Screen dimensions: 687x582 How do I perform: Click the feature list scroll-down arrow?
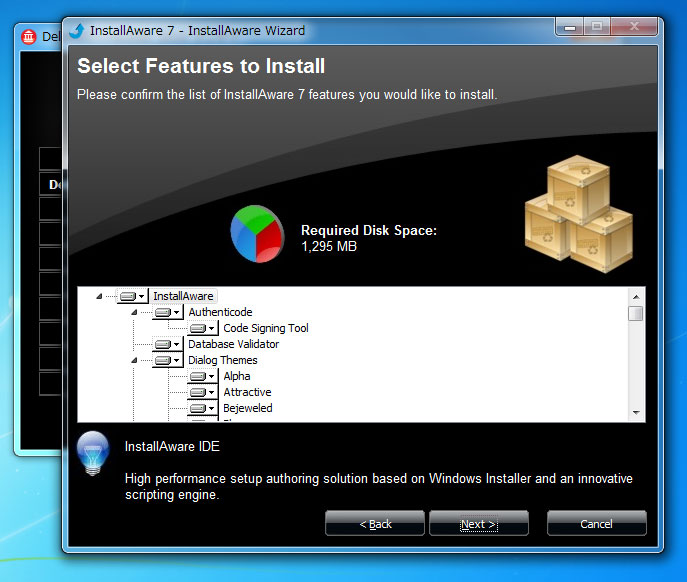[x=636, y=412]
